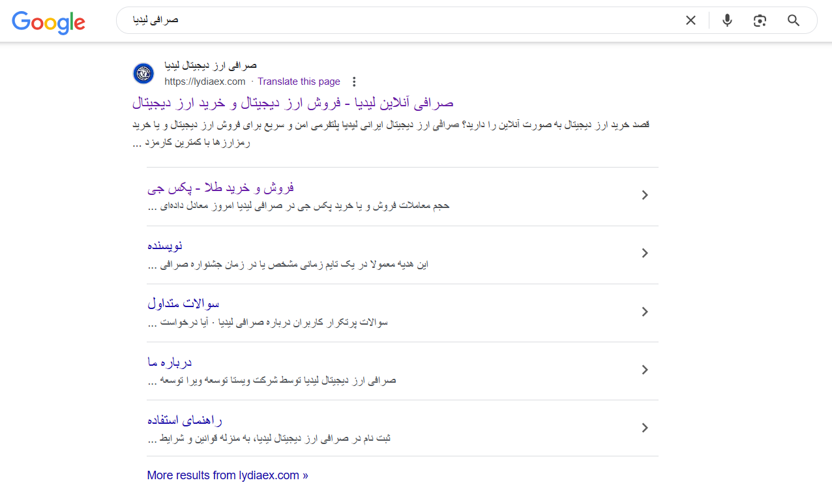Click the snippet سوالات پرتکرار کاربران درباره صرافی لیدیا
The width and height of the screenshot is (832, 504).
click(x=268, y=322)
